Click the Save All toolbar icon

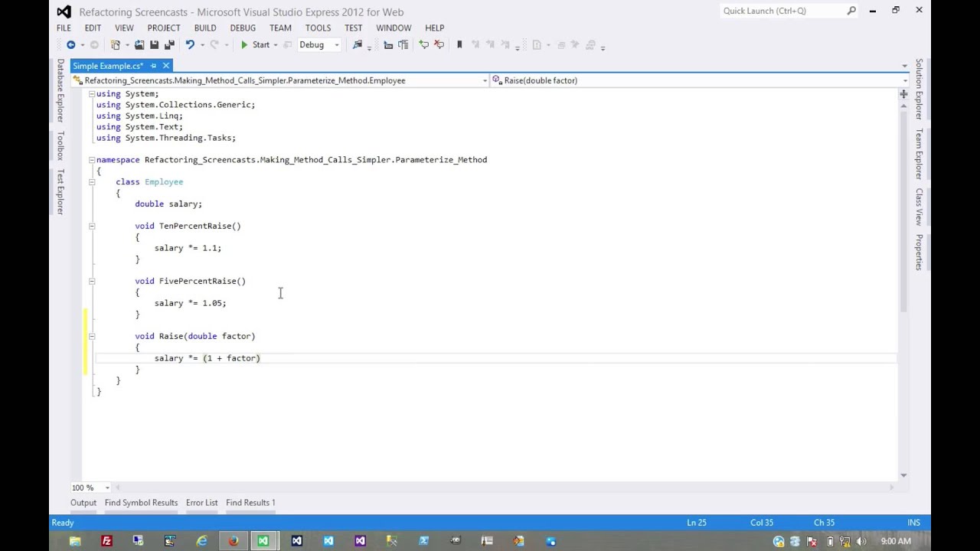point(169,45)
